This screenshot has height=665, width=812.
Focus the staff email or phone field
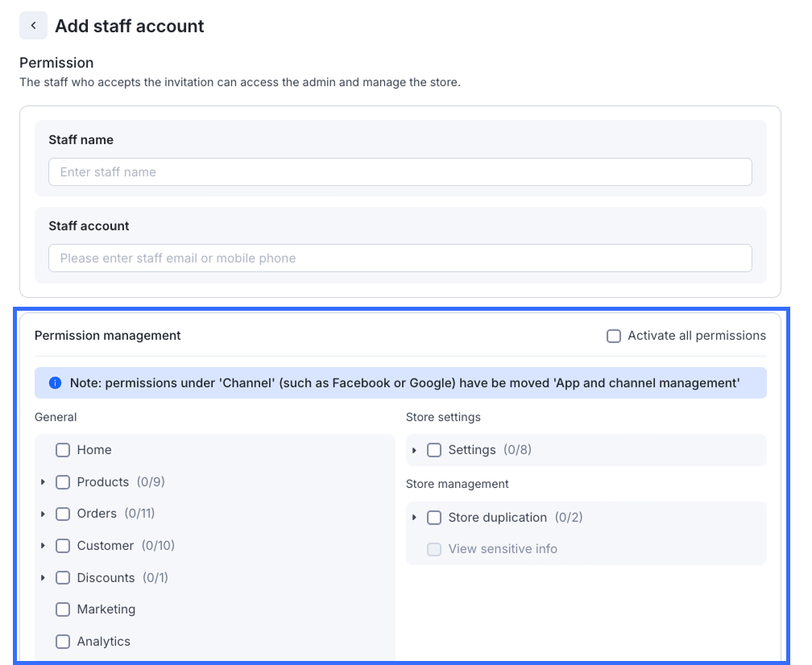coord(400,258)
